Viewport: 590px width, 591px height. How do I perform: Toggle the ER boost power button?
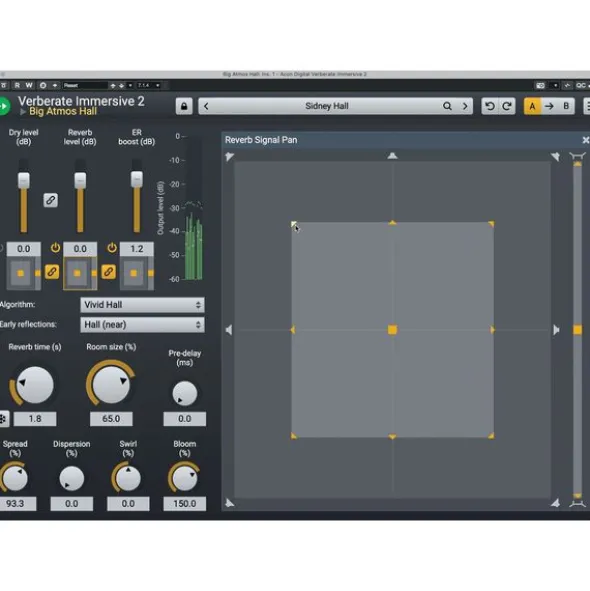coord(112,248)
